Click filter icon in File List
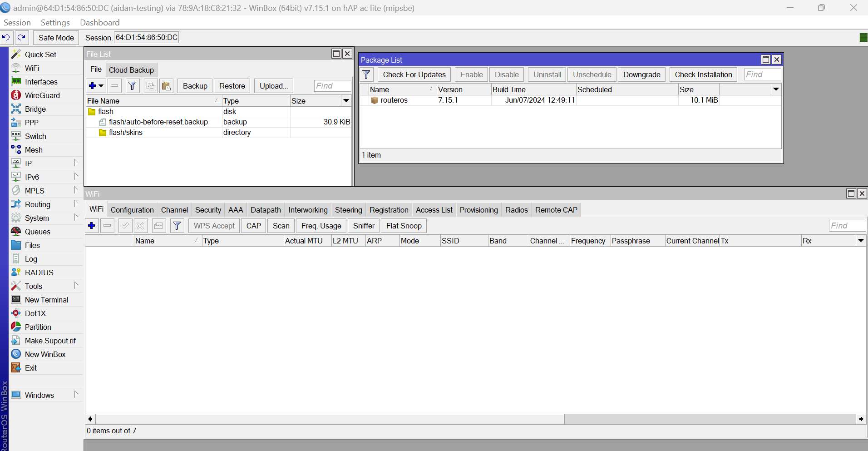Viewport: 868px width, 451px height. click(x=132, y=86)
